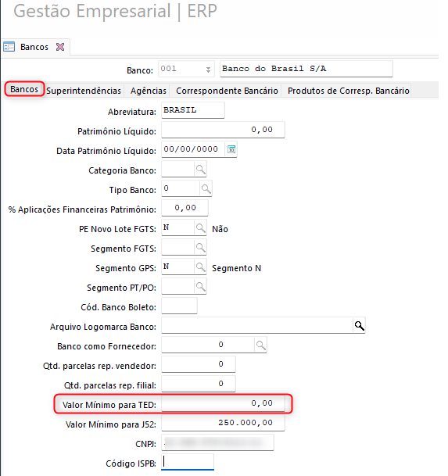Click the Valor Mínimo para TED field
Screen dimensions: 448x476
pyautogui.click(x=223, y=403)
